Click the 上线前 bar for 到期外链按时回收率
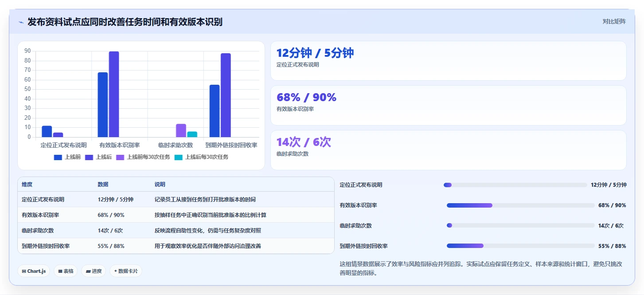This screenshot has width=644, height=295. [215, 111]
